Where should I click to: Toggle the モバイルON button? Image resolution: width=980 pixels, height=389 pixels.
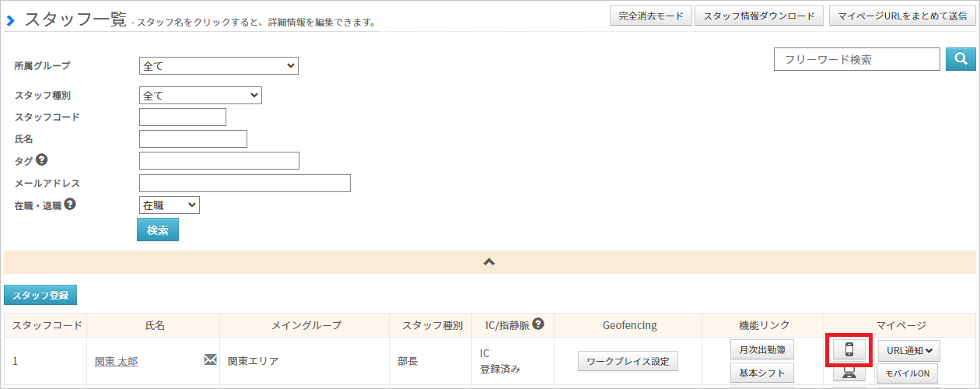coord(908,373)
